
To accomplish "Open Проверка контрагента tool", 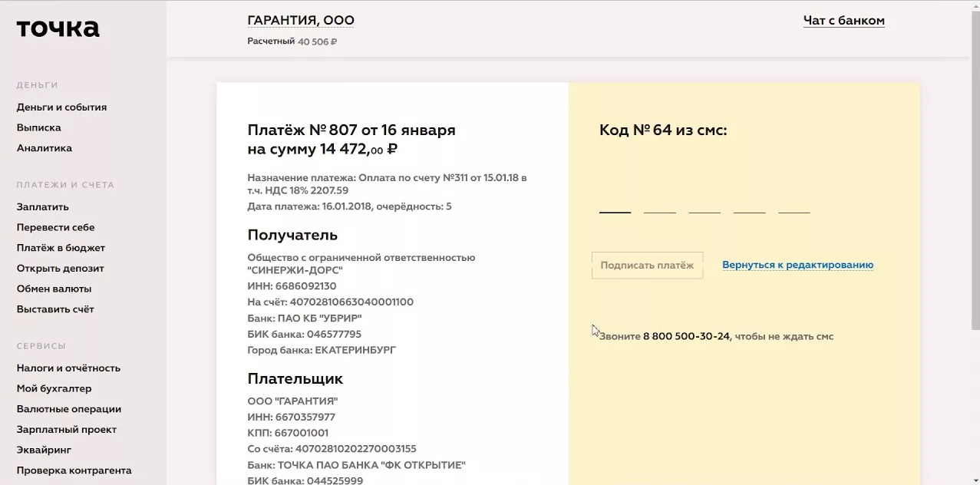I will [74, 470].
